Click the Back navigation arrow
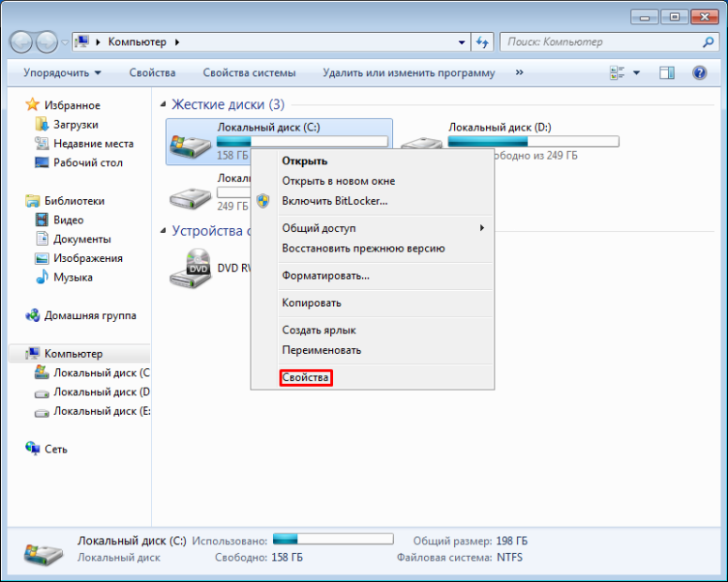 [21, 42]
